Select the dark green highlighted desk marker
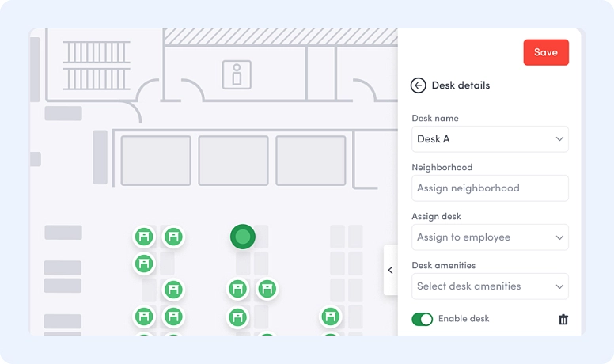The height and width of the screenshot is (364, 614). tap(243, 236)
